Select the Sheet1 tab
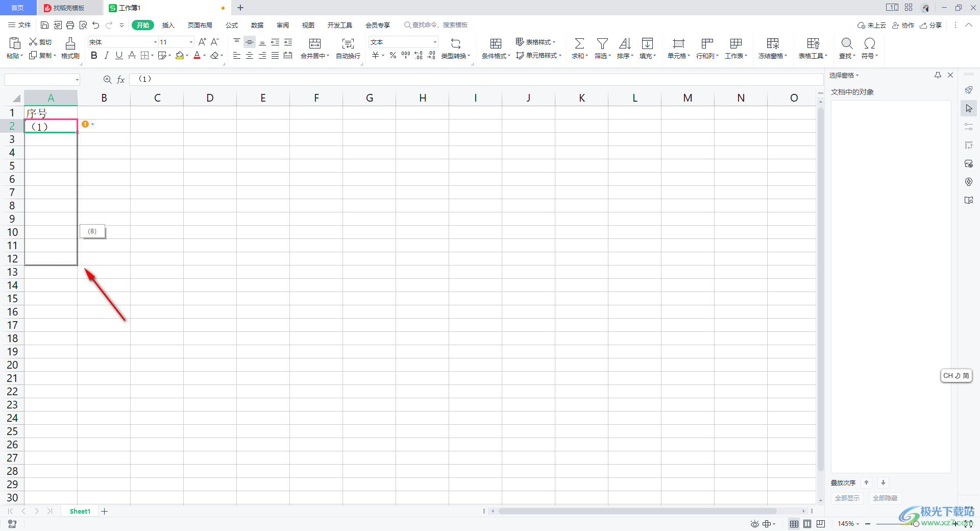 (x=80, y=511)
